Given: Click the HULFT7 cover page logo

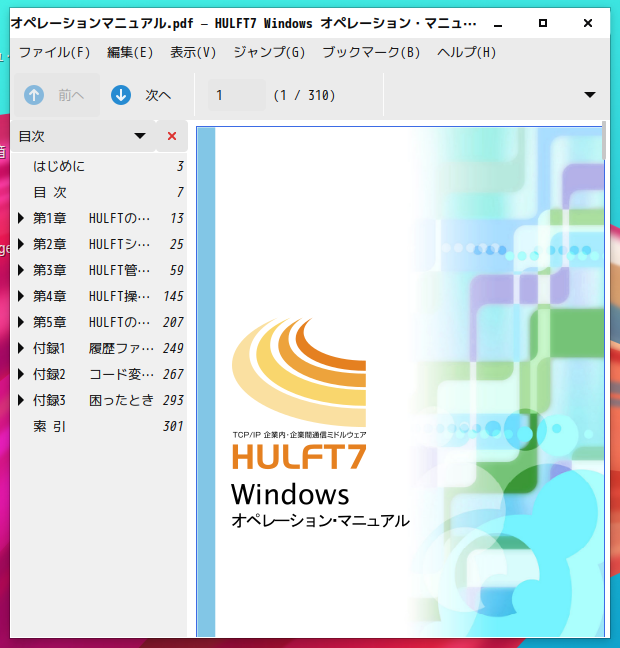Looking at the screenshot, I should point(299,394).
